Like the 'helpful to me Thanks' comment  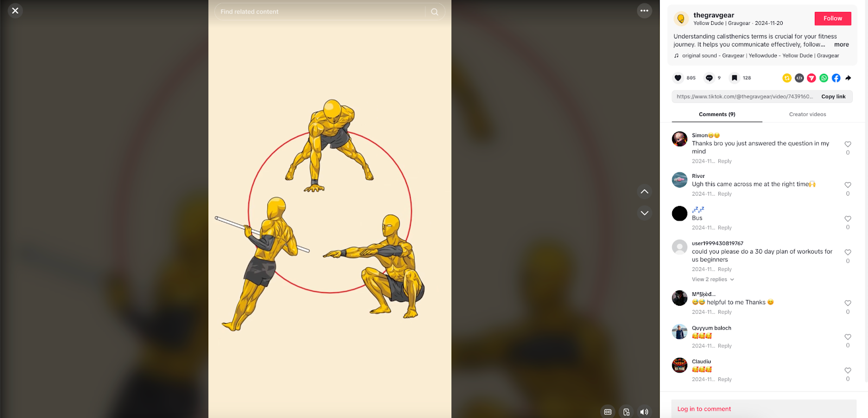[x=848, y=303]
